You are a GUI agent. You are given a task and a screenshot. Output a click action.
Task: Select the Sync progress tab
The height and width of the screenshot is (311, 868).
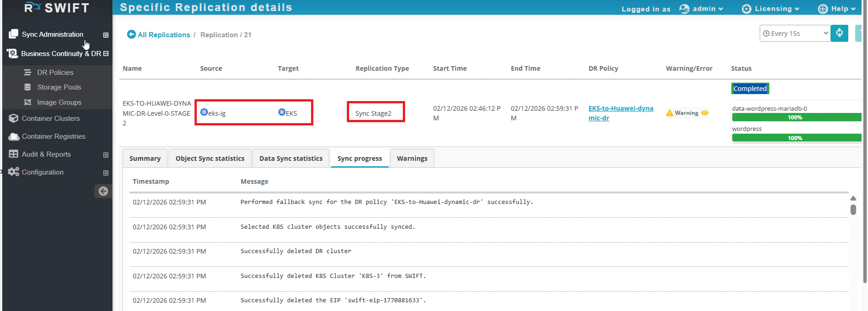tap(360, 158)
